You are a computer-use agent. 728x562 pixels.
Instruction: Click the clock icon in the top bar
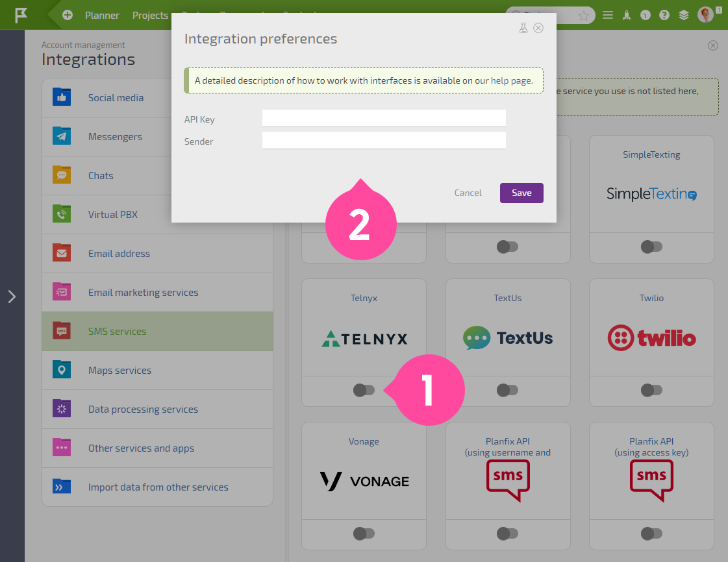pos(646,16)
